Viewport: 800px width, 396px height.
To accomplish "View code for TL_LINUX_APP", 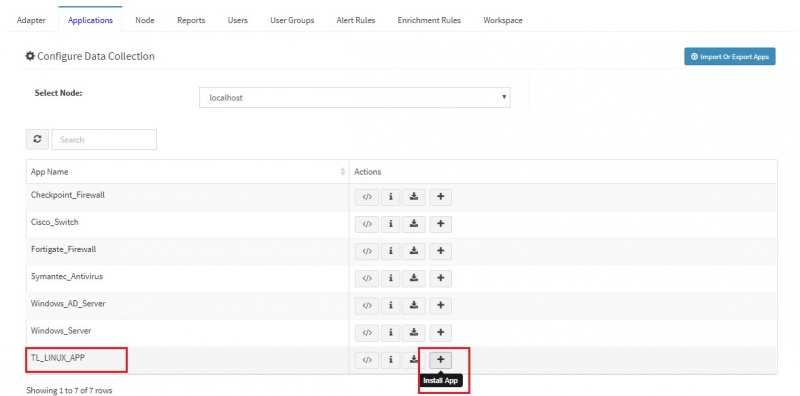I will [367, 360].
